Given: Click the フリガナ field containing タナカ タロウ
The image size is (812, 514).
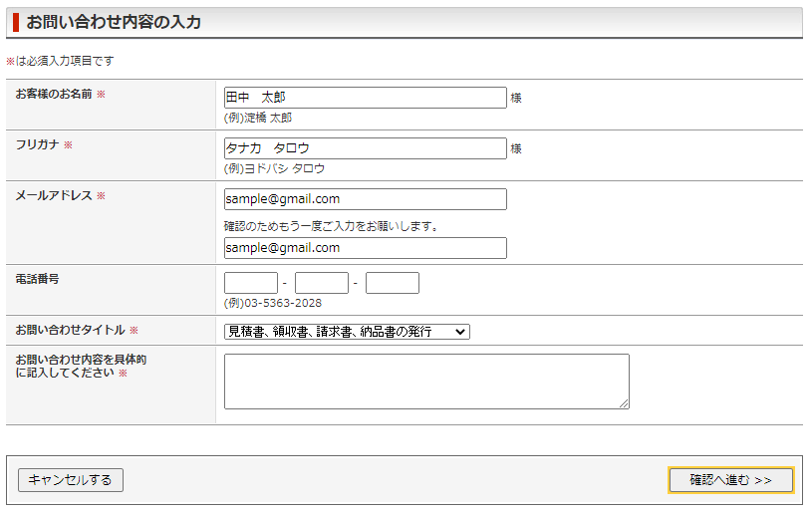Looking at the screenshot, I should point(365,148).
